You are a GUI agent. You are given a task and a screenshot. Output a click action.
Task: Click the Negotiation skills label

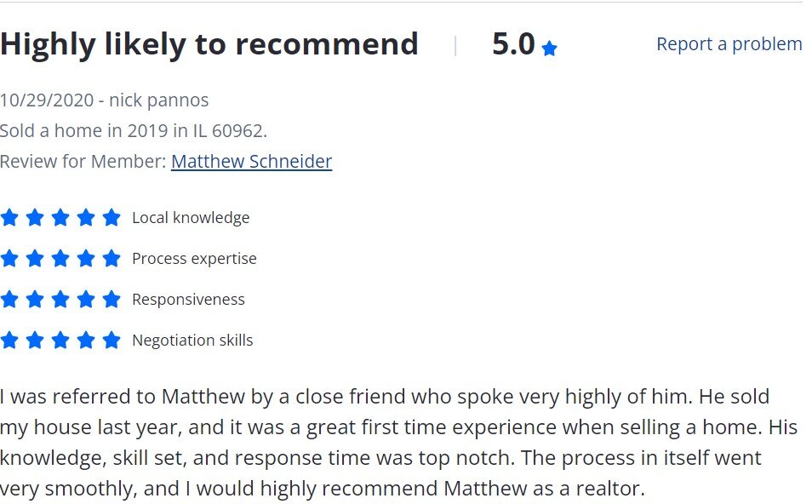[x=192, y=341]
